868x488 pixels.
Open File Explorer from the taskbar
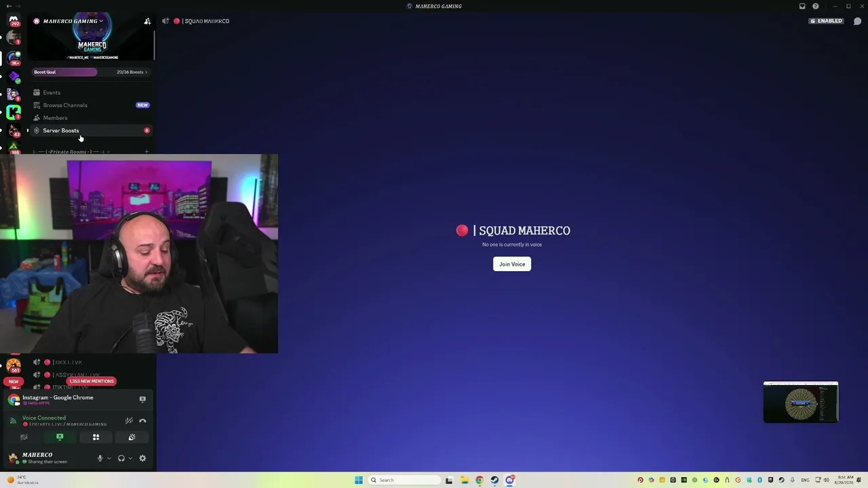[x=464, y=480]
